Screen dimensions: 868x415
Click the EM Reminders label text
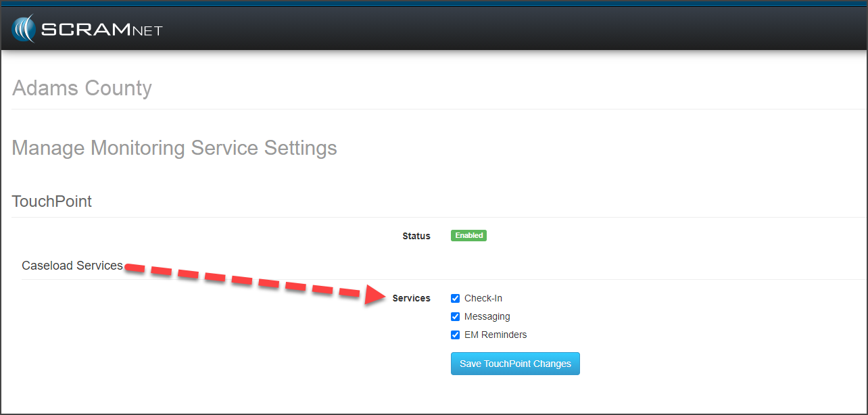[x=495, y=335]
